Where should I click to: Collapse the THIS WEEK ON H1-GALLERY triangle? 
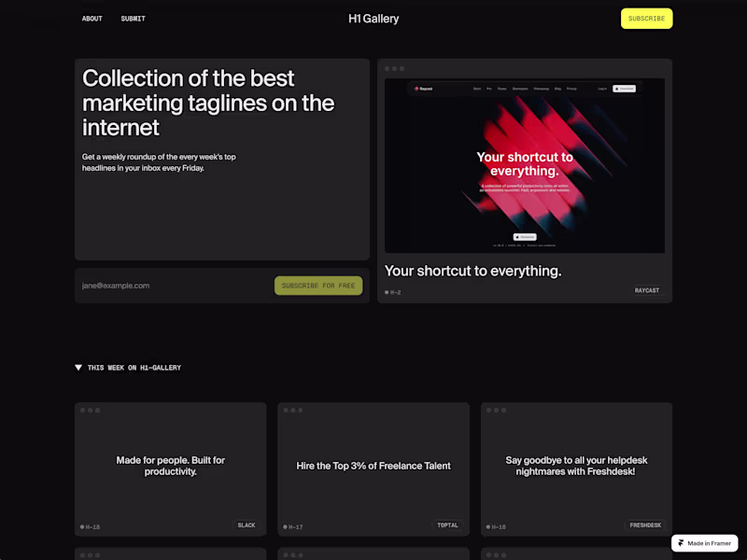pos(78,368)
